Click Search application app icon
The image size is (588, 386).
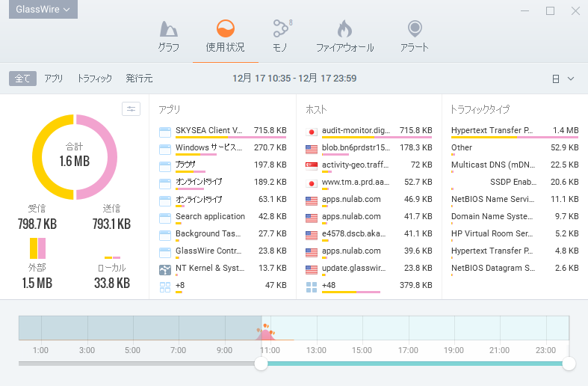(x=165, y=218)
